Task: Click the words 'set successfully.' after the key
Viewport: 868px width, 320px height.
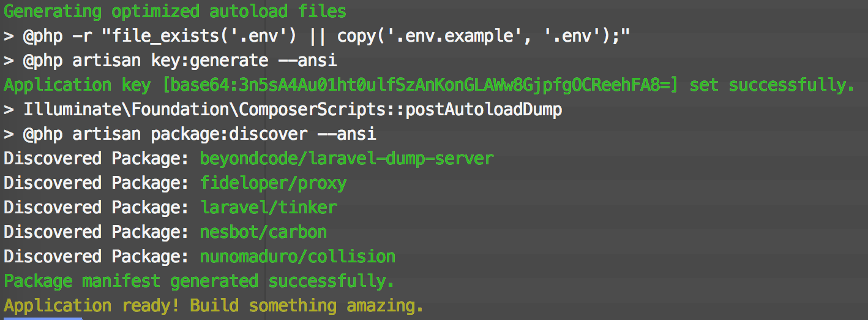Action: point(773,85)
